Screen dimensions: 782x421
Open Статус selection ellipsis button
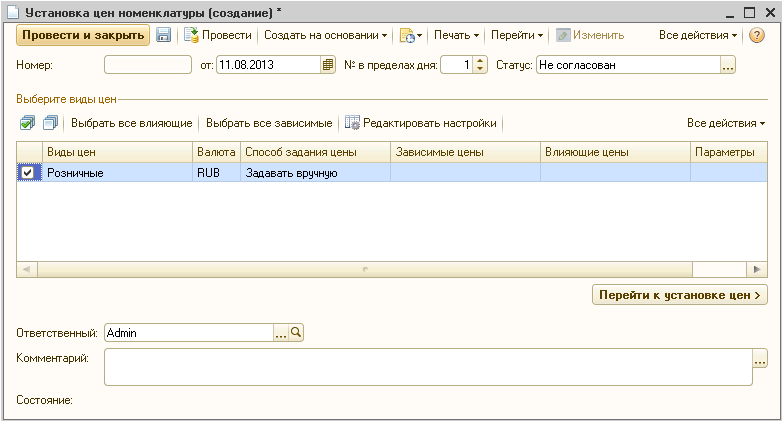[x=728, y=65]
